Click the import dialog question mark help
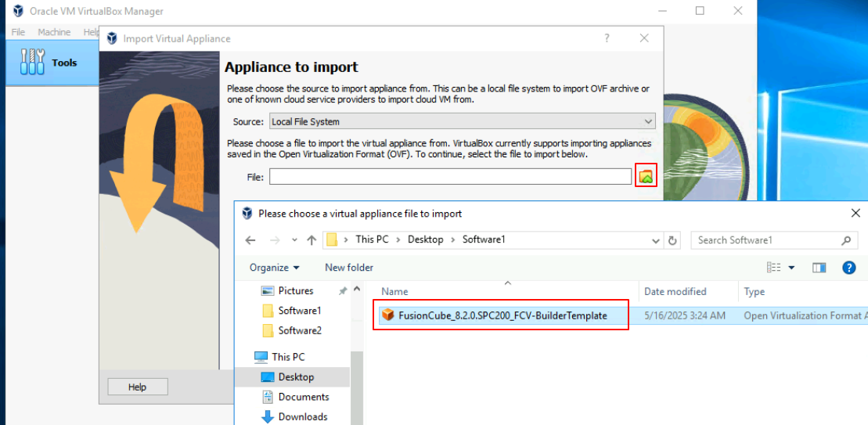The image size is (868, 425). tap(607, 38)
